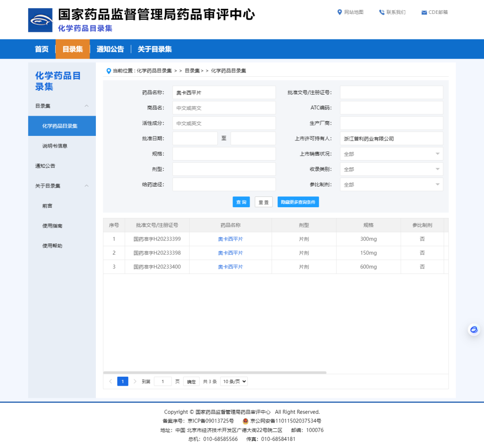
Task: Go to 首页 in the navigation bar
Action: pyautogui.click(x=42, y=49)
